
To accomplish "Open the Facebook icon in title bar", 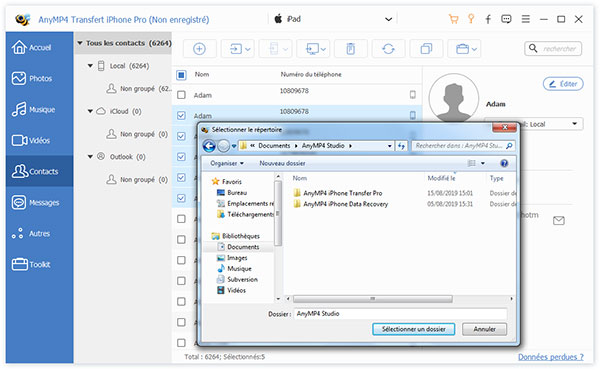I will (x=488, y=19).
